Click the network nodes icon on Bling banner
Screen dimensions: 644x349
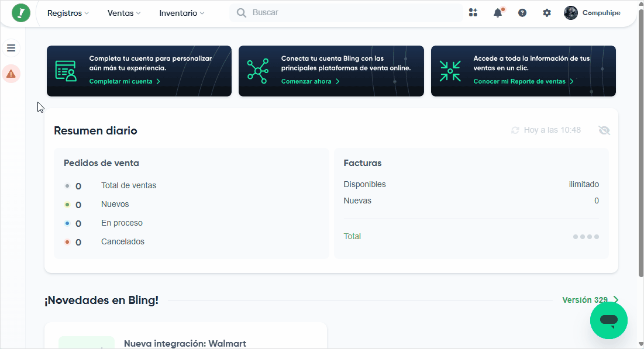tap(258, 71)
